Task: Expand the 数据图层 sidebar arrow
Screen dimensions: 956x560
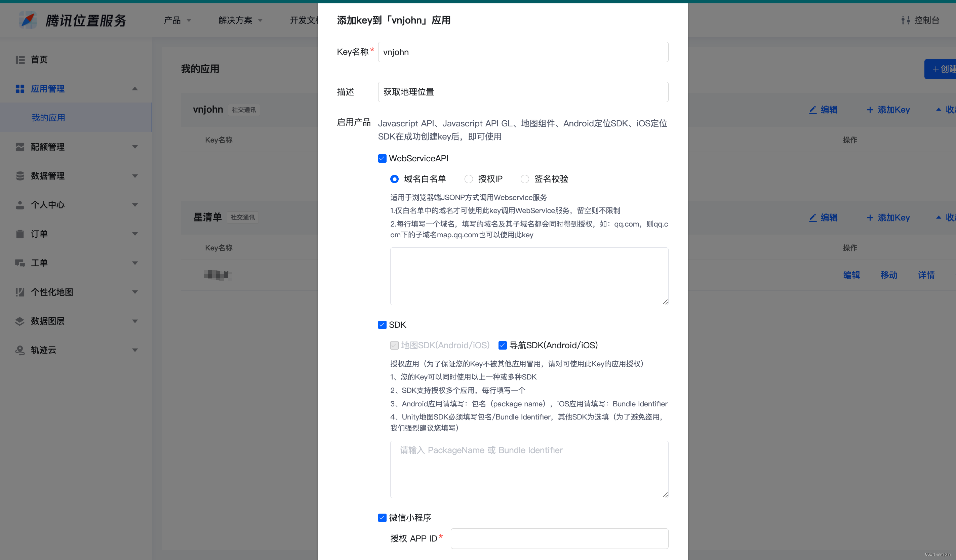Action: point(135,321)
